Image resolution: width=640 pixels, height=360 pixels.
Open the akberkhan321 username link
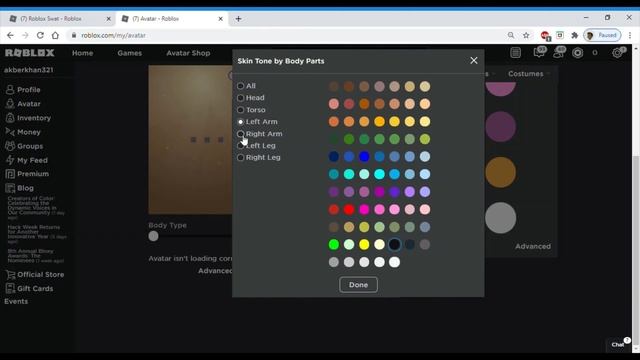coord(29,70)
